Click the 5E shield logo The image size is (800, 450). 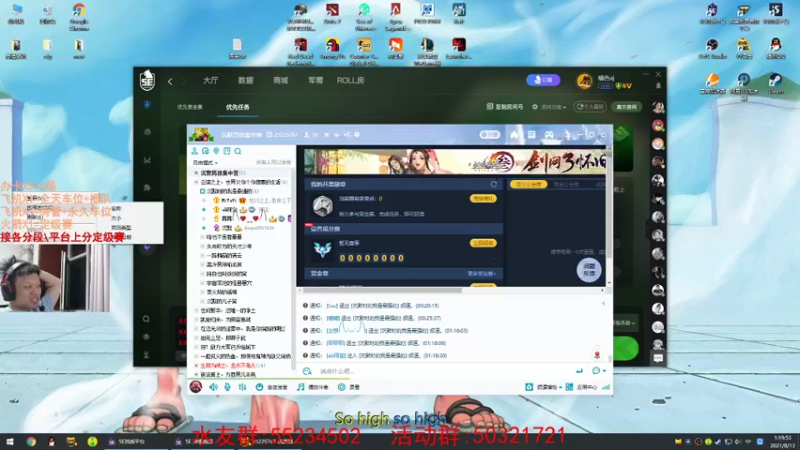tap(147, 81)
